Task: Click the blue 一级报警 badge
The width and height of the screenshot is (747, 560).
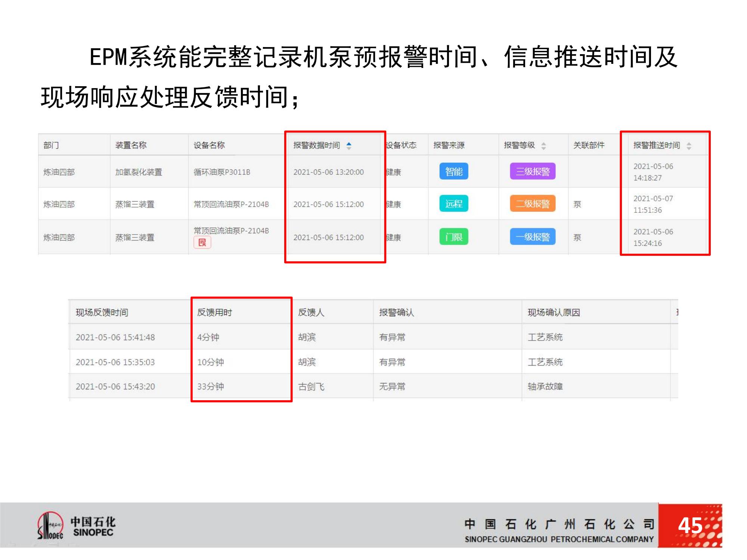Action: (x=533, y=237)
